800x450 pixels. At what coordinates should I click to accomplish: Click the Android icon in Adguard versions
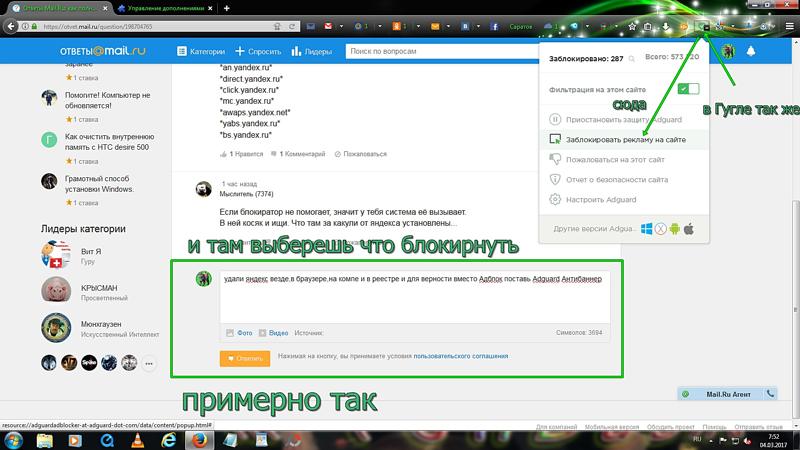[x=674, y=229]
